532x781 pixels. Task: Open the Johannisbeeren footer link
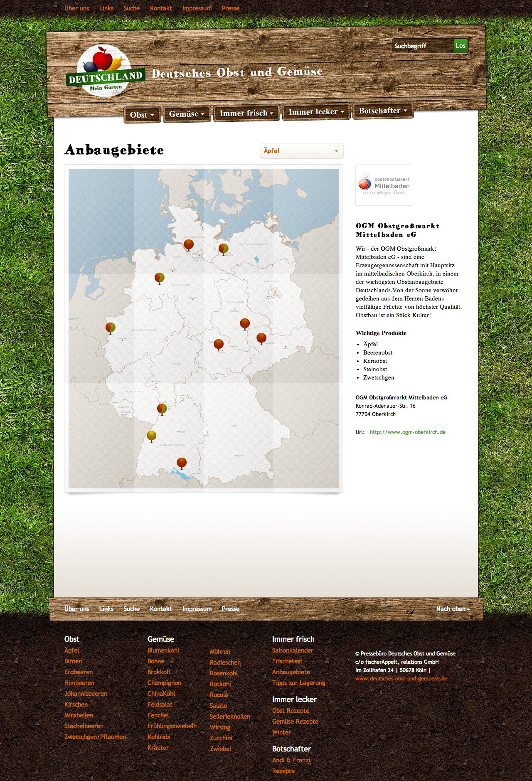point(86,693)
